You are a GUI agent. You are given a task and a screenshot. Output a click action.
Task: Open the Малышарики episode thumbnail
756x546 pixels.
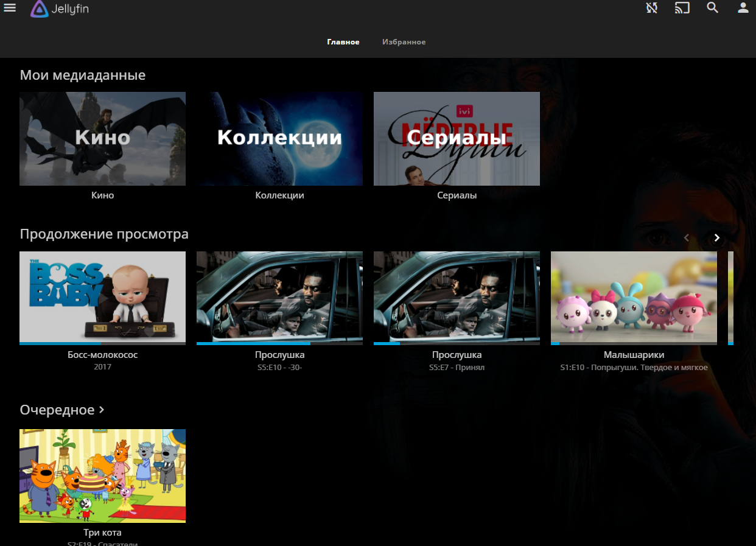tap(634, 297)
